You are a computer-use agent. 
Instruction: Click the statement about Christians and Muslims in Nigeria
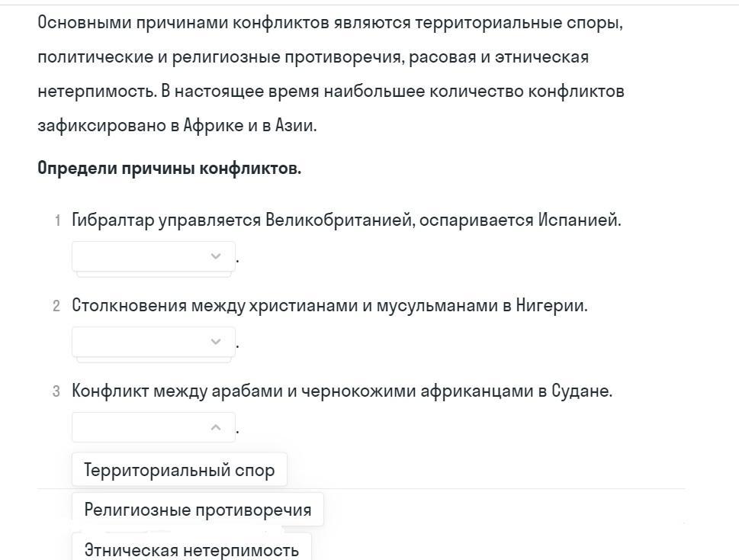329,306
